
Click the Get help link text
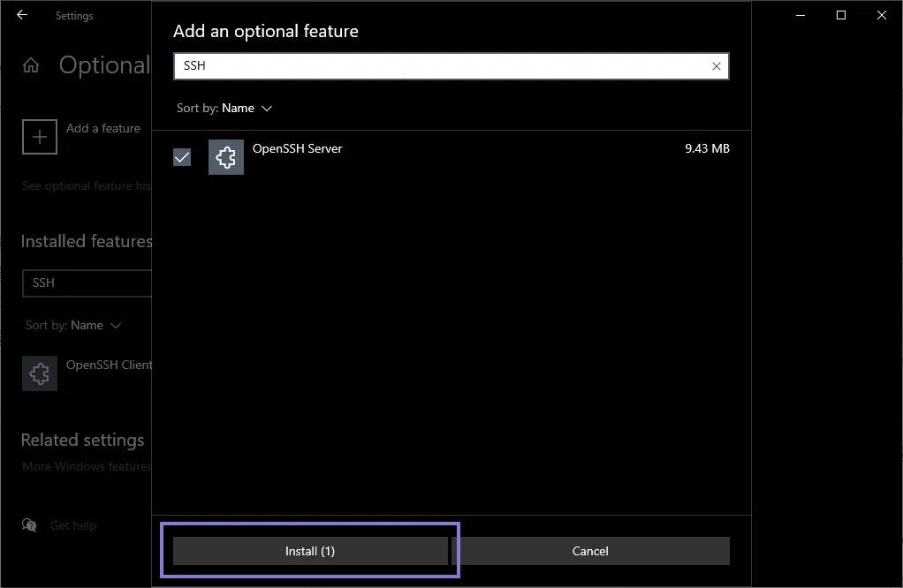click(72, 525)
